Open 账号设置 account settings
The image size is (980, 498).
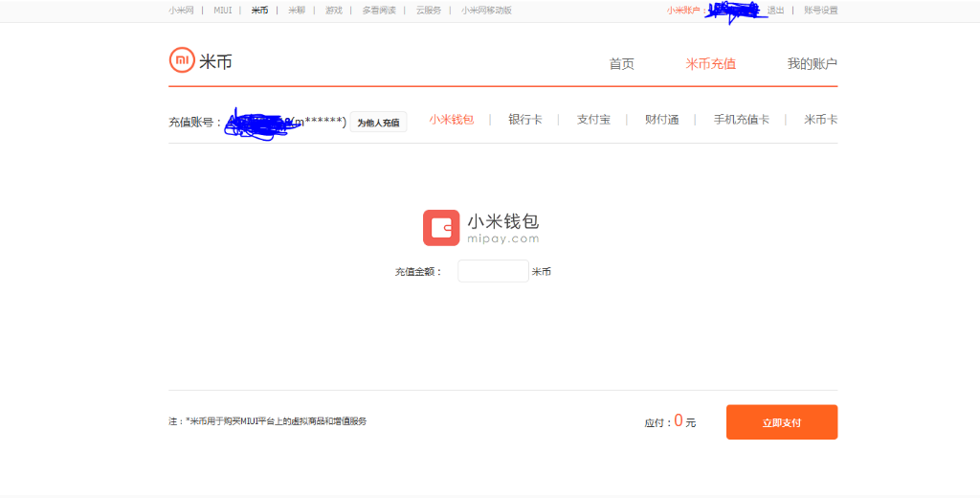[x=820, y=11]
